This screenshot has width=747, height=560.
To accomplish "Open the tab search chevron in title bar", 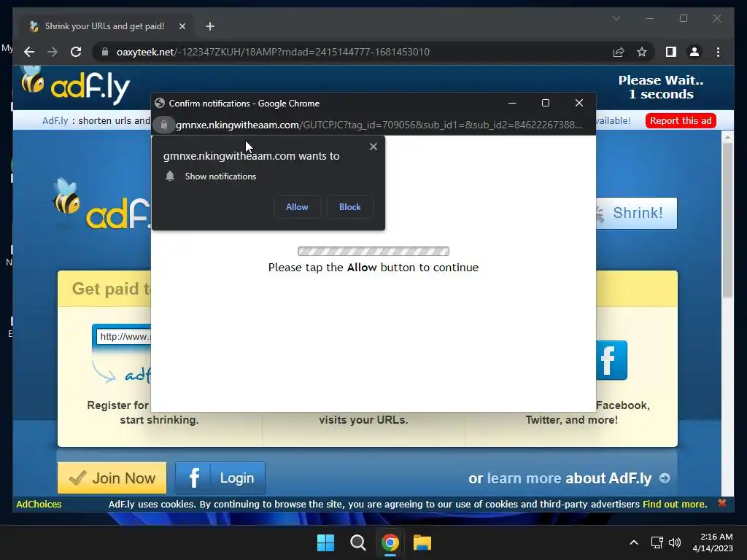I will (x=616, y=18).
